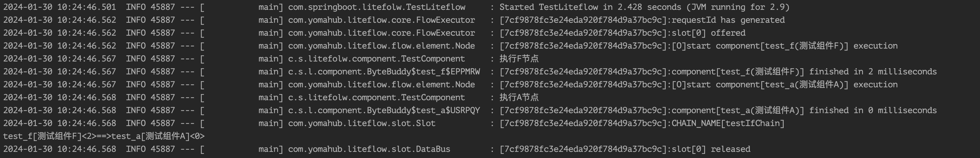Click the start component test_f execution message

(x=784, y=46)
